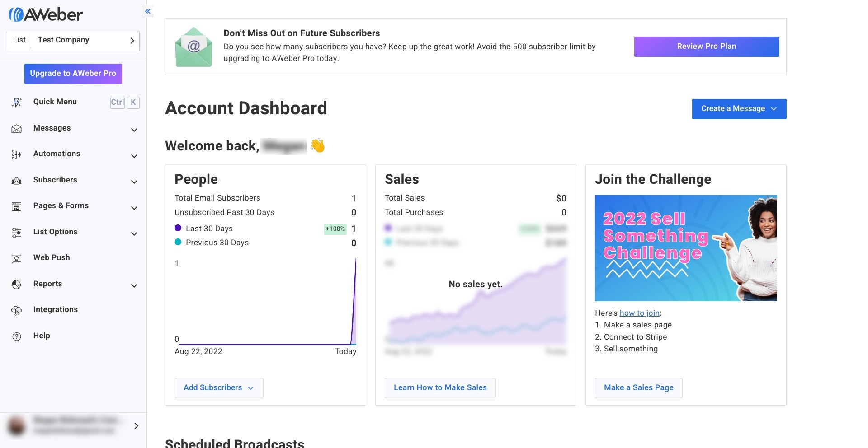Open Integrations in sidebar
The height and width of the screenshot is (448, 868).
(56, 309)
